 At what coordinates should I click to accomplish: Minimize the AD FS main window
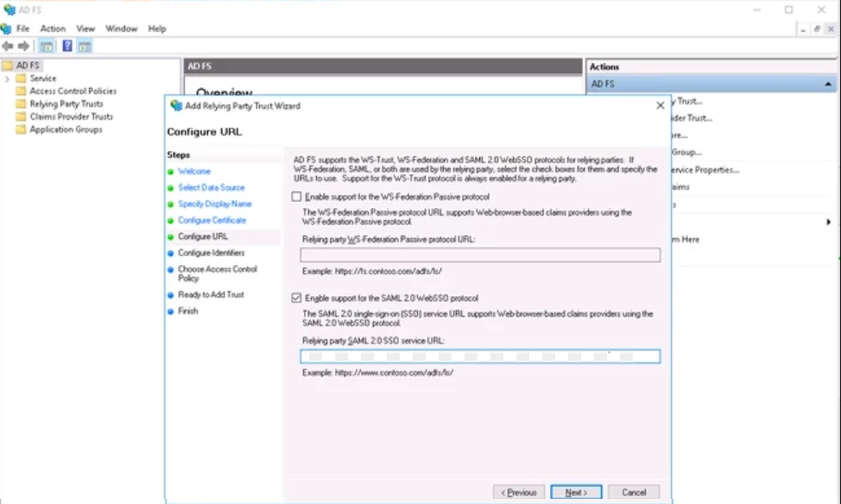click(756, 9)
